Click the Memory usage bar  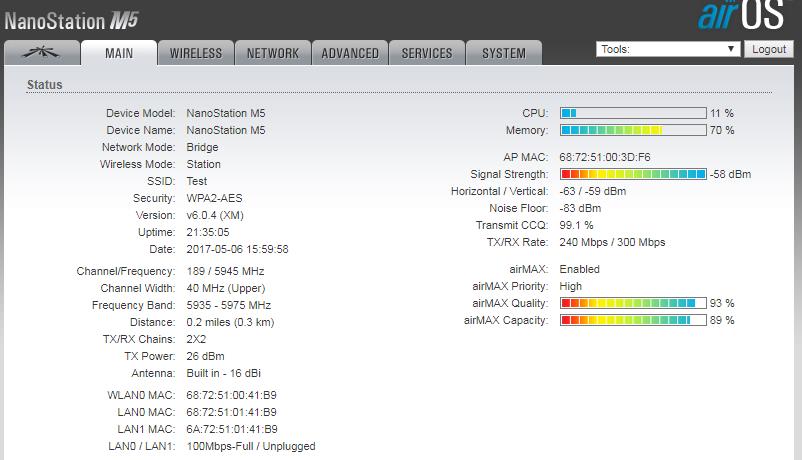(x=632, y=130)
